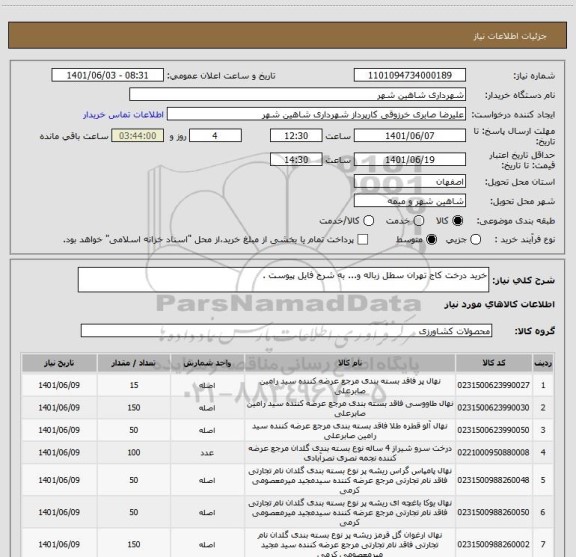Click the general description text box
This screenshot has width=576, height=557.
(x=283, y=280)
